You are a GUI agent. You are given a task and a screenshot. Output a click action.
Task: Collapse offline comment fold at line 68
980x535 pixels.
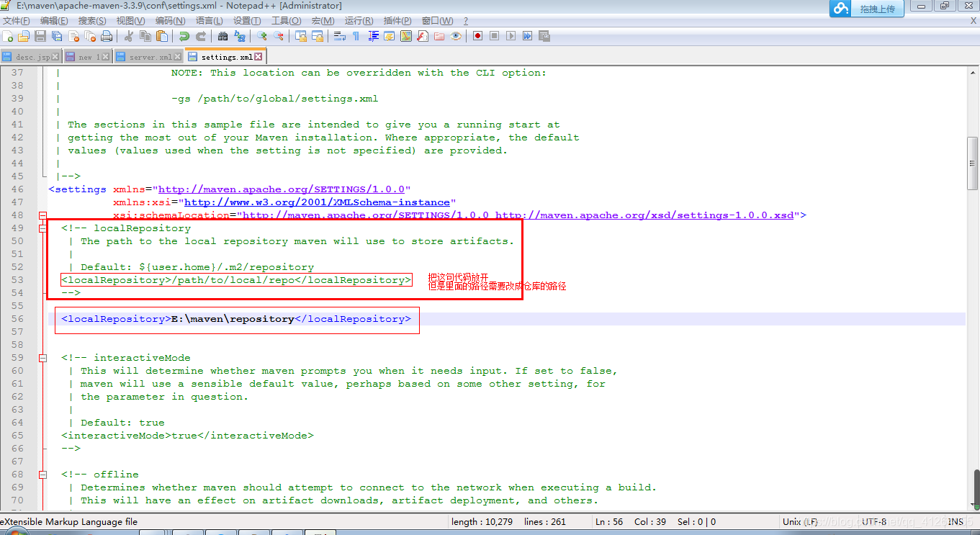coord(42,475)
